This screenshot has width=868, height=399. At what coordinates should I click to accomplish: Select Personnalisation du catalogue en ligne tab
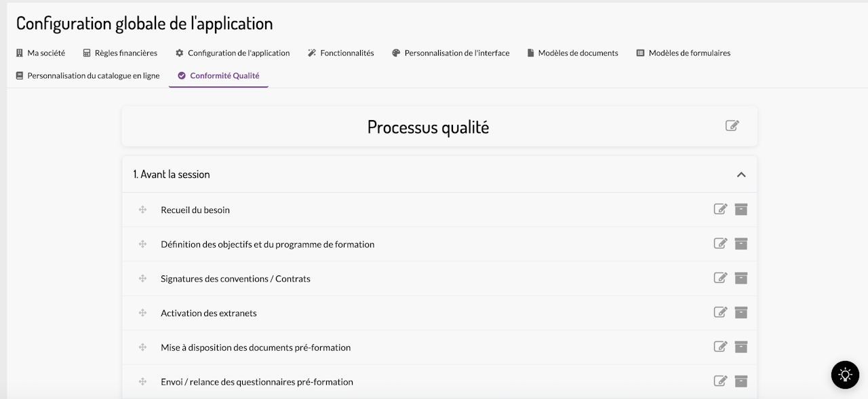(87, 76)
